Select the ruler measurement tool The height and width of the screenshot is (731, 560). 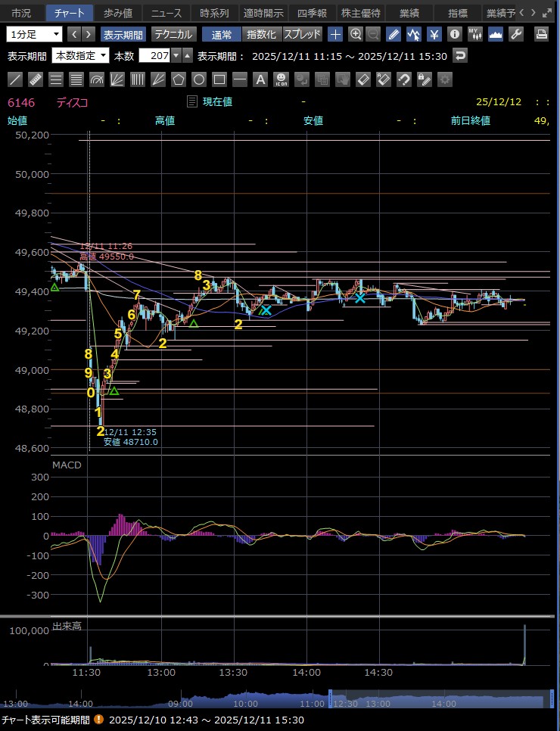tap(36, 79)
